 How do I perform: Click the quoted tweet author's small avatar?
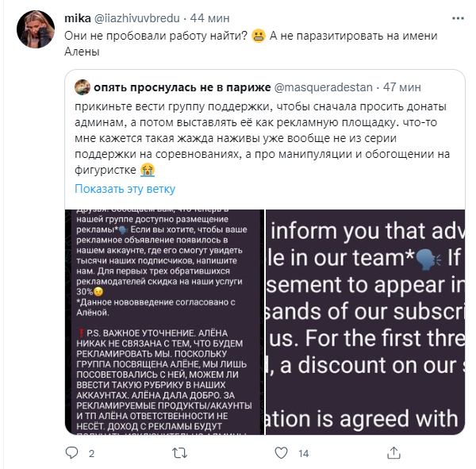[x=83, y=86]
